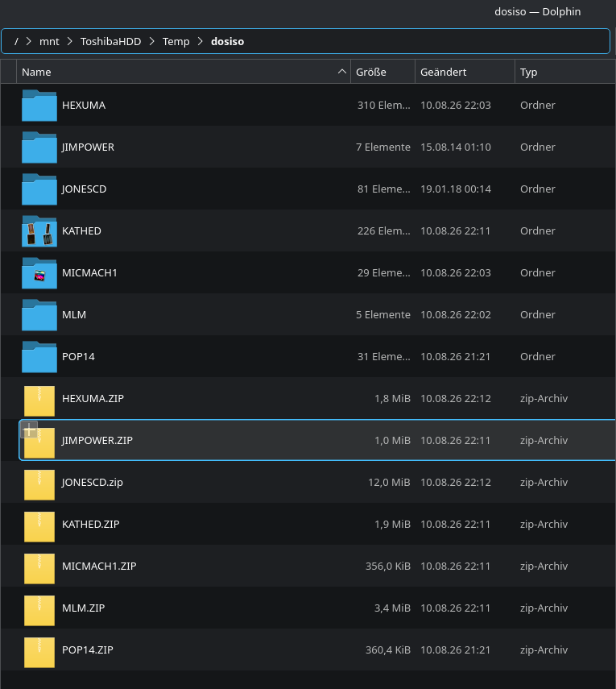The image size is (616, 689).
Task: Select the file name JIMPOWER.ZIP
Action: point(97,440)
